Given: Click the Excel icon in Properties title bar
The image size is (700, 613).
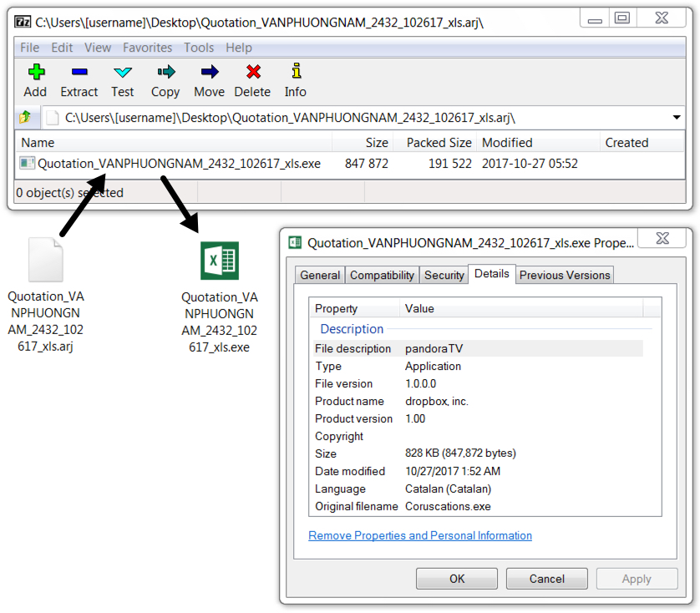Looking at the screenshot, I should (x=295, y=242).
